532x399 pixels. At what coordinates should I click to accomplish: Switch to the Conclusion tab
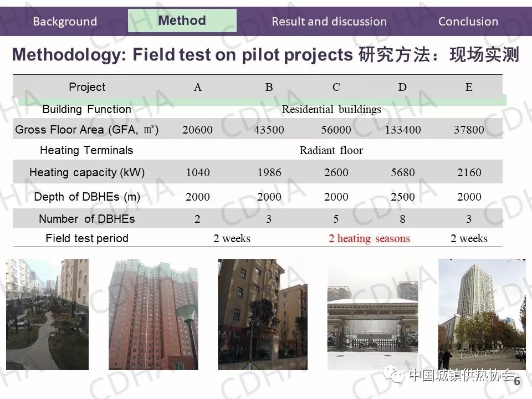coord(468,22)
